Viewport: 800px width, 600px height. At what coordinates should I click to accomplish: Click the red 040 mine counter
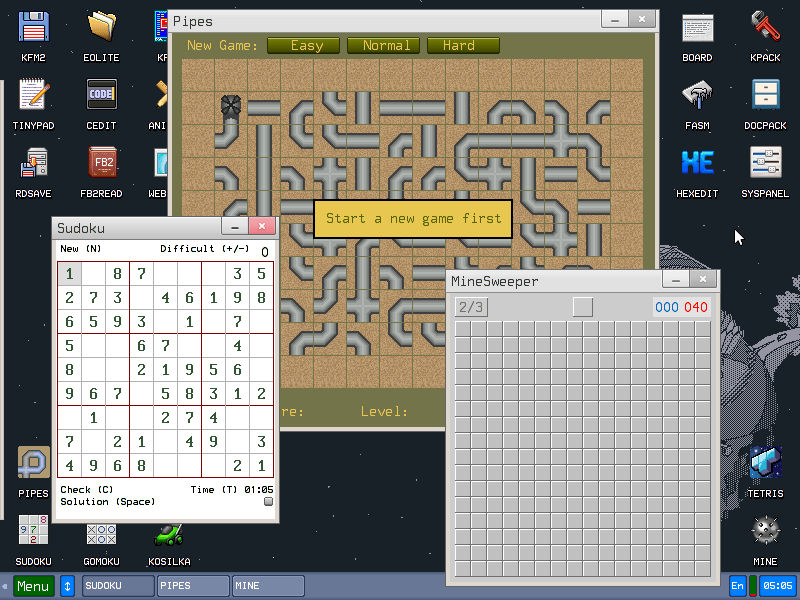pyautogui.click(x=696, y=307)
